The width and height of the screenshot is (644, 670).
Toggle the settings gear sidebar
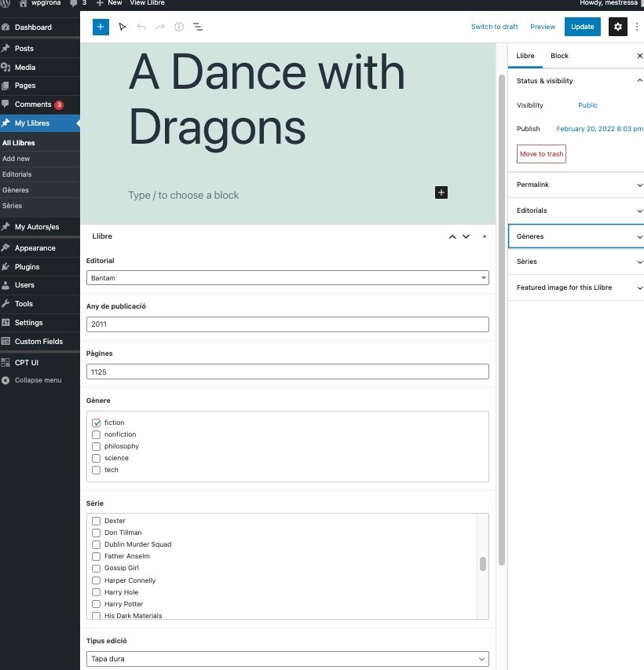pos(617,27)
